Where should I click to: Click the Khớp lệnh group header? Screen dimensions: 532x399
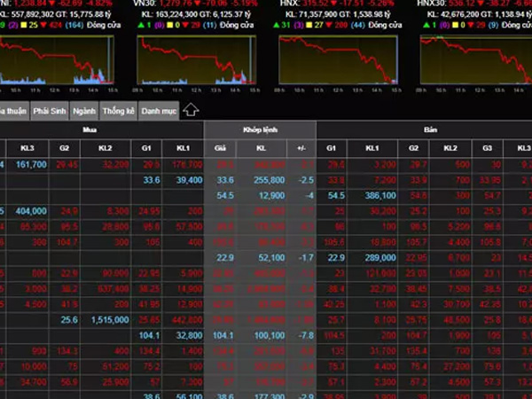coord(260,129)
